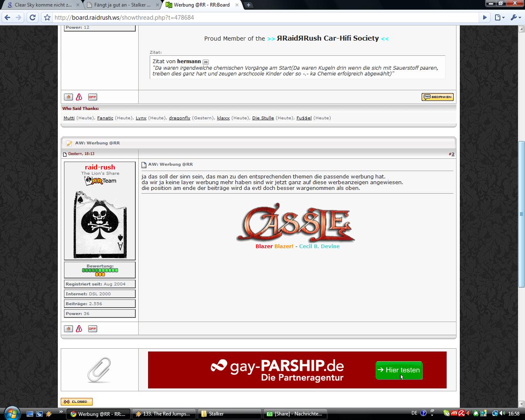The width and height of the screenshot is (525, 420).
Task: Open reputation icon in first post footer
Action: pos(68,97)
